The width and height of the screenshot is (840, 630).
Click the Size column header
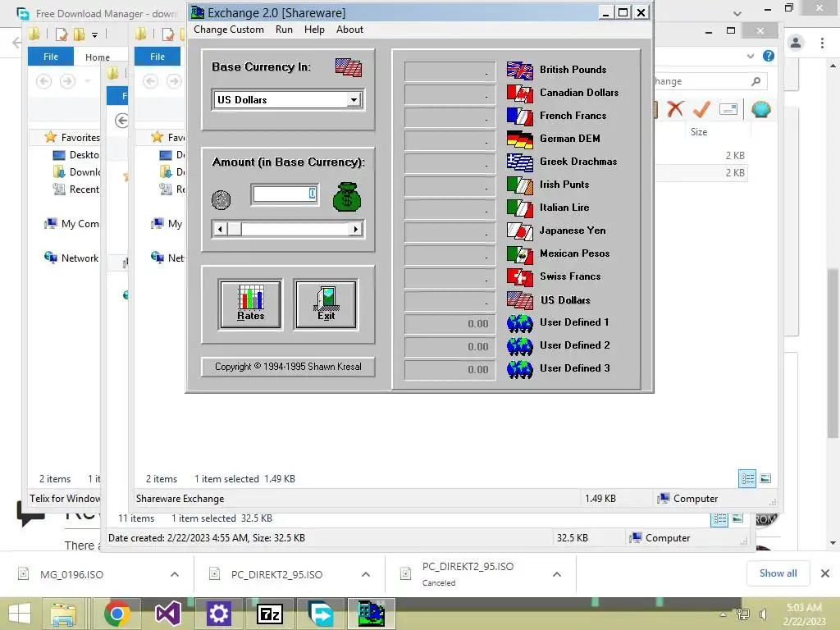699,132
